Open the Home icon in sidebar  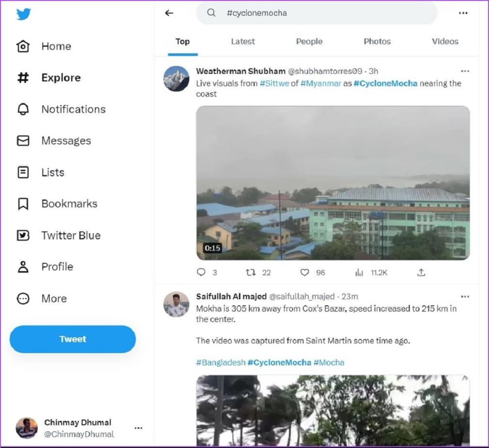point(23,46)
